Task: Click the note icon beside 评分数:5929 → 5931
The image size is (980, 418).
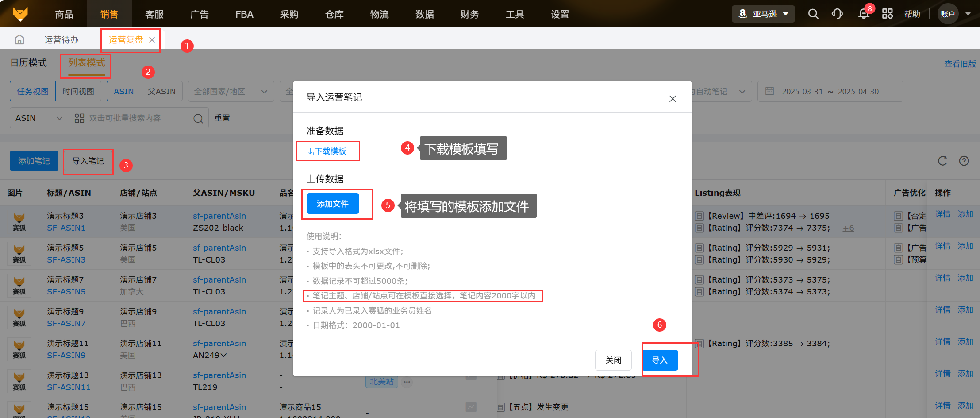Action: [699, 248]
